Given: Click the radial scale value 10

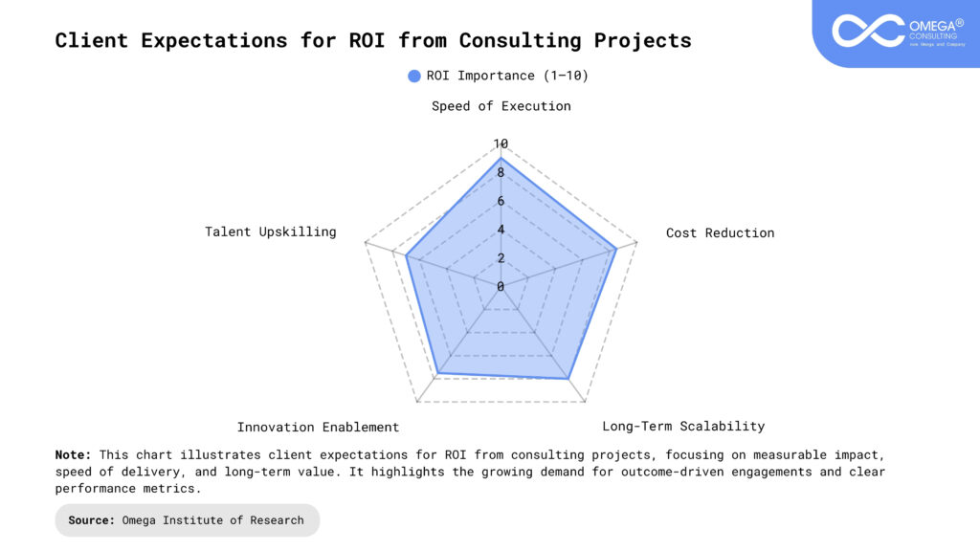Looking at the screenshot, I should (x=501, y=144).
